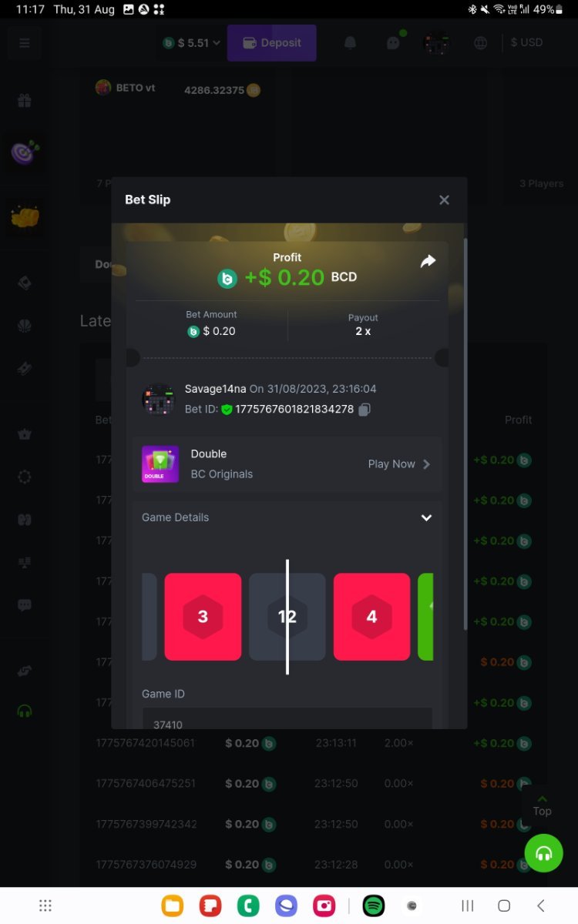Click the Top scroll-up button
578x924 pixels.
(542, 805)
